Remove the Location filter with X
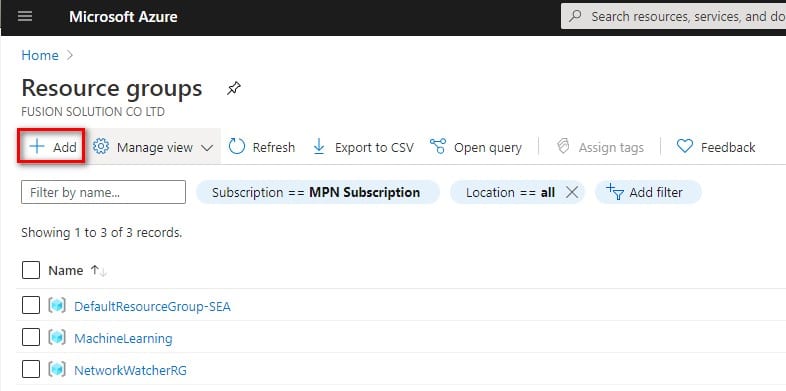786x391 pixels. click(x=571, y=192)
